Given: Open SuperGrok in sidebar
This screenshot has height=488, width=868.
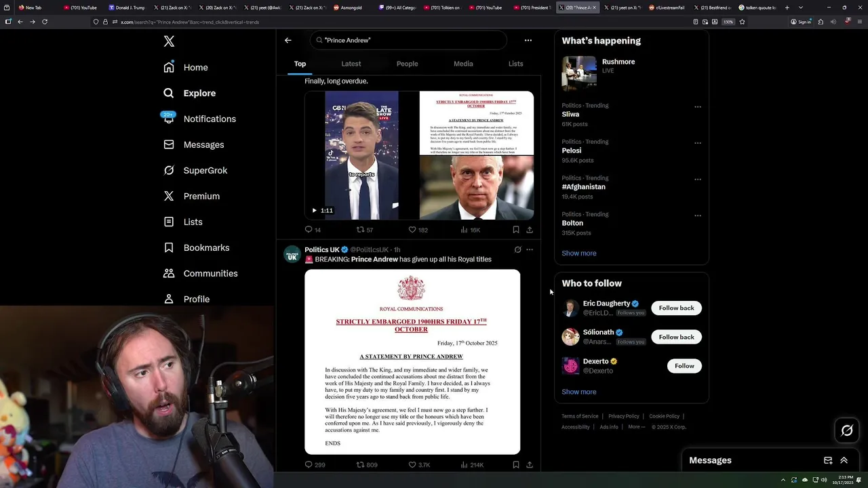Looking at the screenshot, I should coord(195,170).
